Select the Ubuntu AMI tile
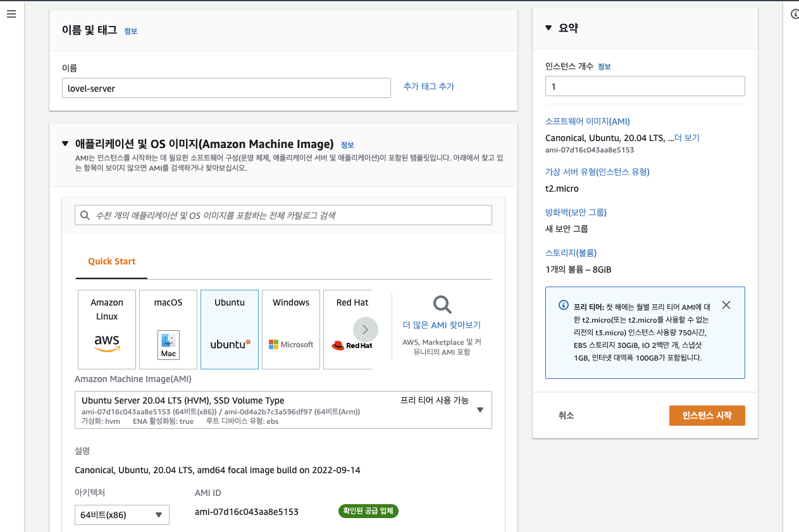 click(230, 330)
